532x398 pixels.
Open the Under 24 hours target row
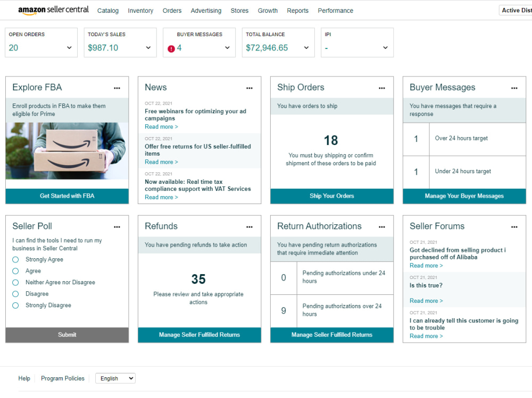point(464,172)
